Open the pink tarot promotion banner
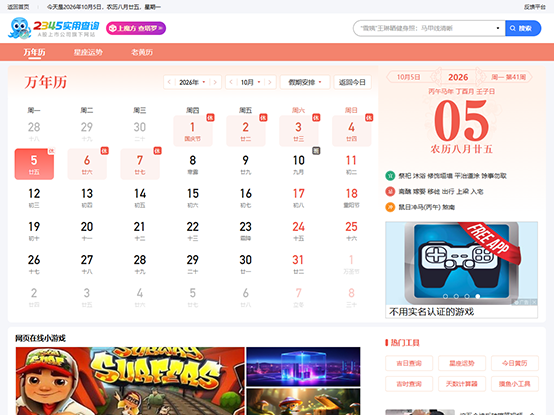Image resolution: width=554 pixels, height=415 pixels. coord(136,28)
